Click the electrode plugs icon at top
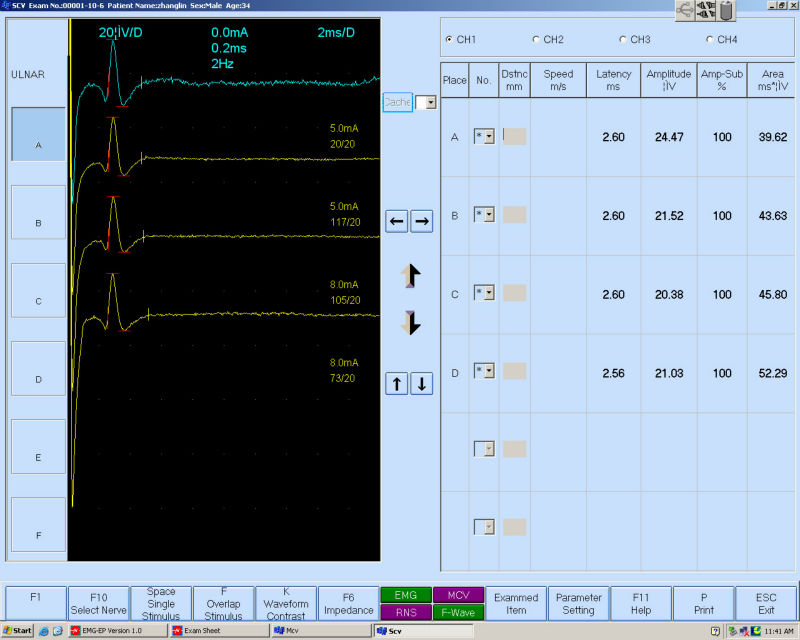This screenshot has width=800, height=640. coord(706,10)
